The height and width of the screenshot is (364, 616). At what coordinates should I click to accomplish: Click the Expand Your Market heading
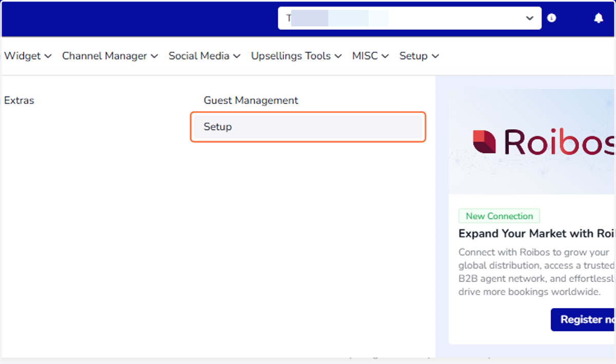click(x=536, y=234)
